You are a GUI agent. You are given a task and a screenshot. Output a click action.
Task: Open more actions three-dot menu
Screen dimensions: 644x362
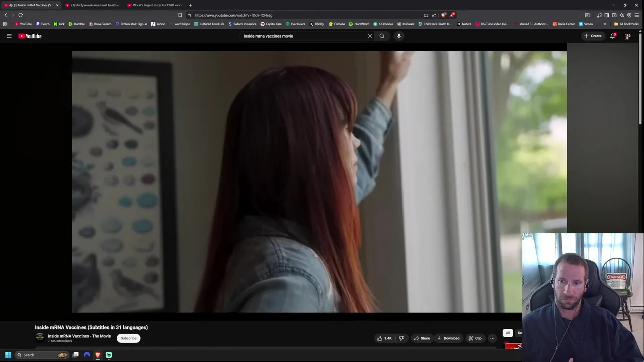pos(492,338)
